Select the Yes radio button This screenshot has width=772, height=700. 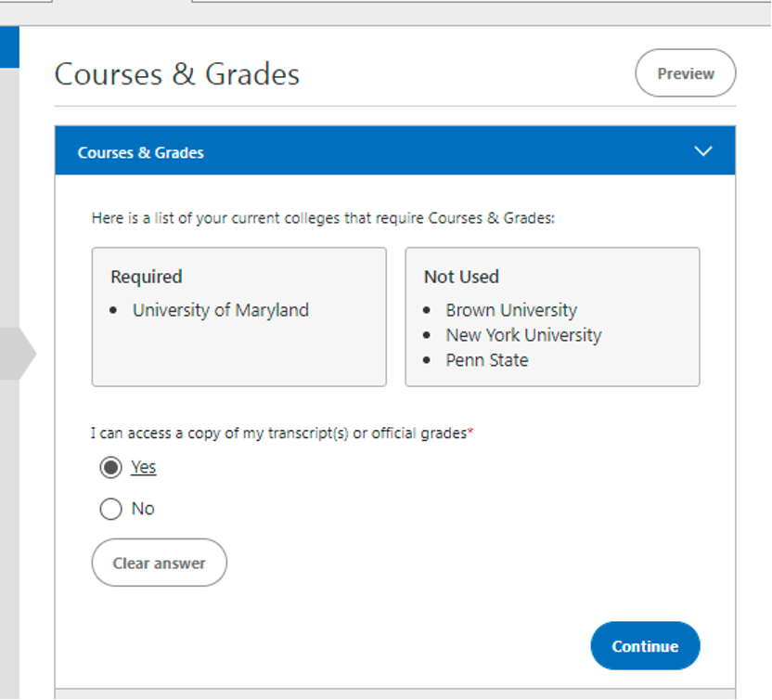tap(110, 467)
